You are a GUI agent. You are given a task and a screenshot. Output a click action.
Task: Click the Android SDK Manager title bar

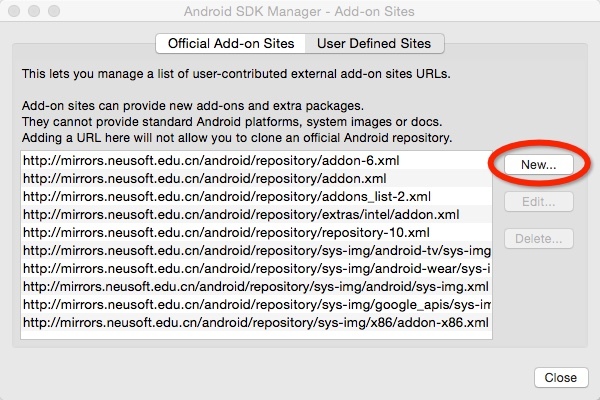tap(300, 13)
